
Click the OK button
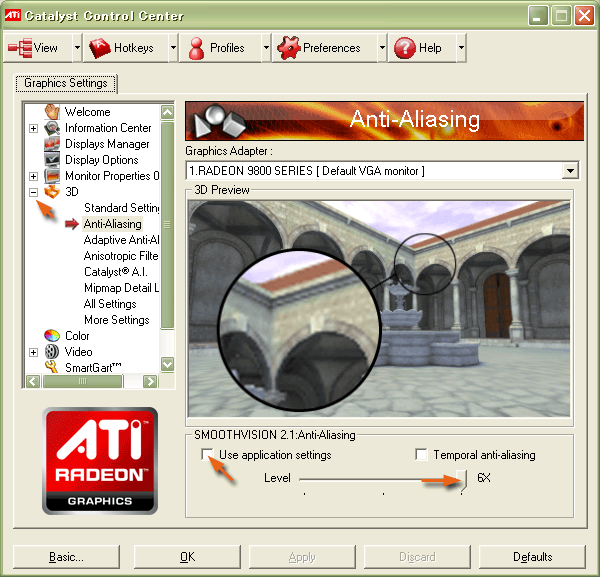coord(188,557)
